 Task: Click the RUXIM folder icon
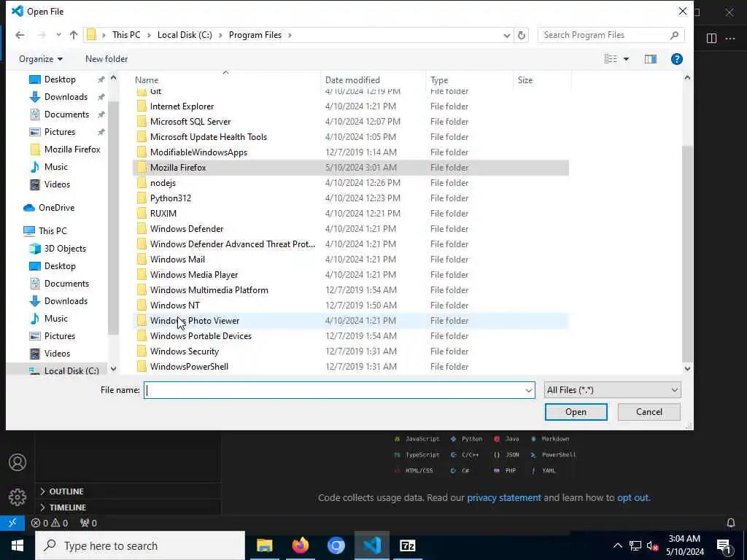[142, 214]
